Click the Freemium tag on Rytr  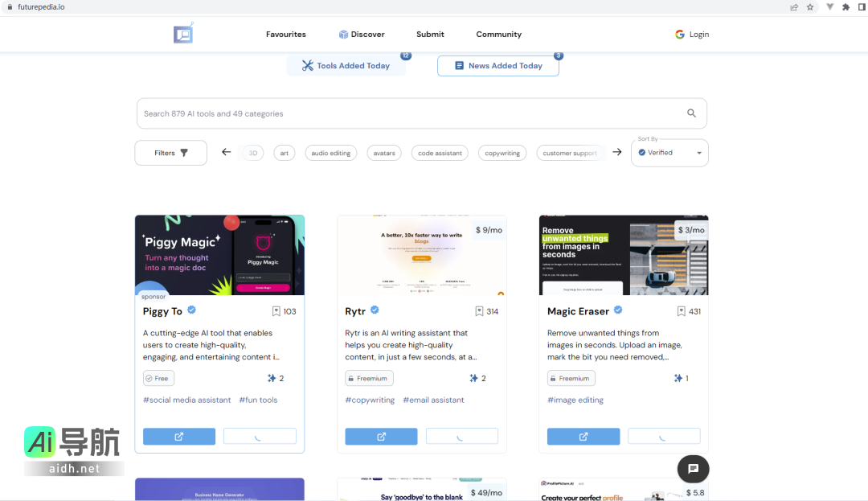(x=369, y=378)
